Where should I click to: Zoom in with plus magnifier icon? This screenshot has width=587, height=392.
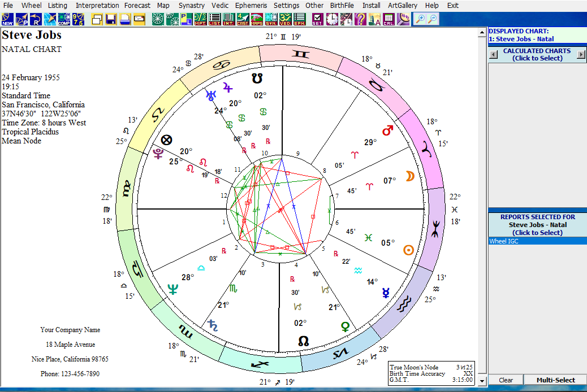pyautogui.click(x=420, y=19)
